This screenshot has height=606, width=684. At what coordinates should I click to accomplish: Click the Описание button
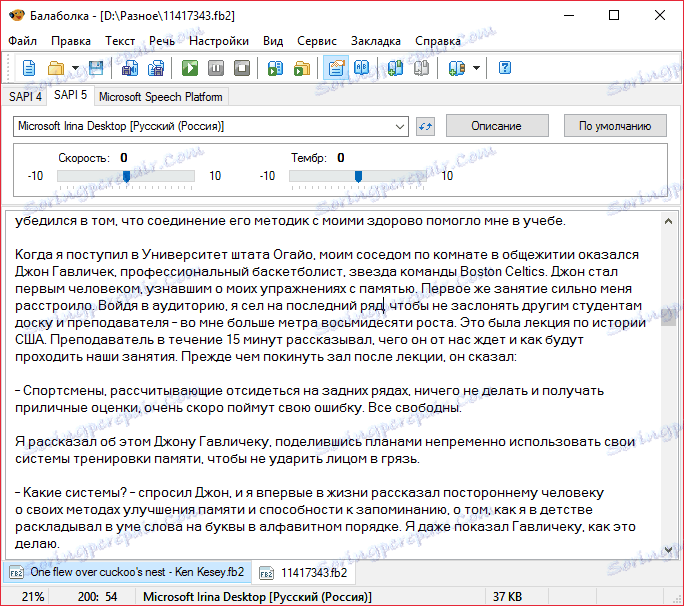pyautogui.click(x=497, y=126)
